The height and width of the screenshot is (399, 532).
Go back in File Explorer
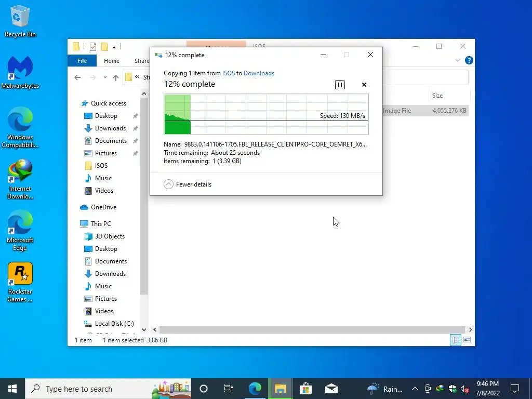(x=77, y=77)
